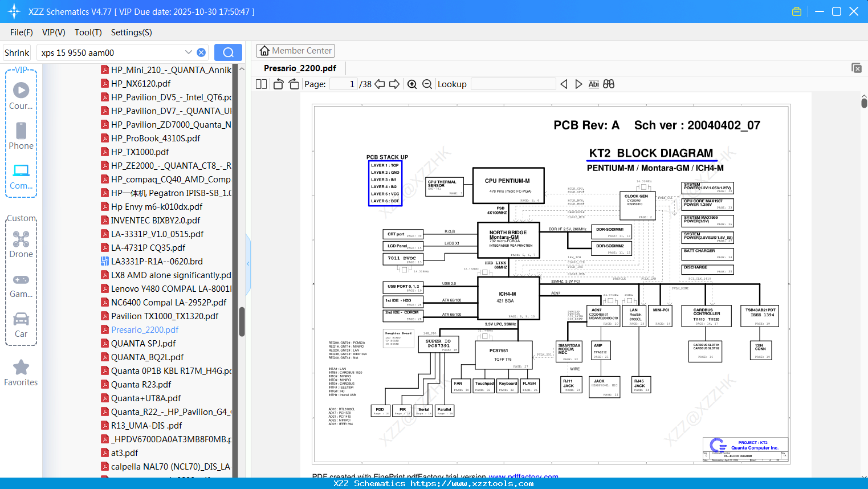Image resolution: width=868 pixels, height=489 pixels.
Task: Open Favorites star icon
Action: [21, 373]
